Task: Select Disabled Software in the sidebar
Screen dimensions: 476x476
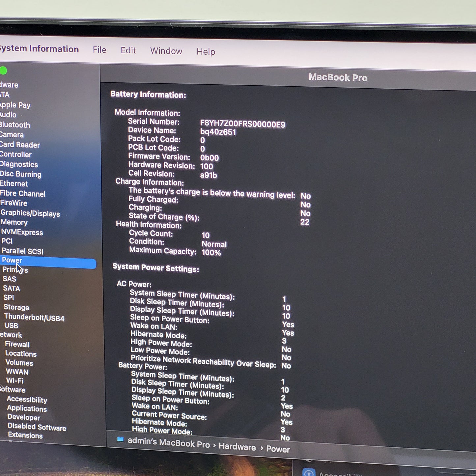Action: [37, 427]
